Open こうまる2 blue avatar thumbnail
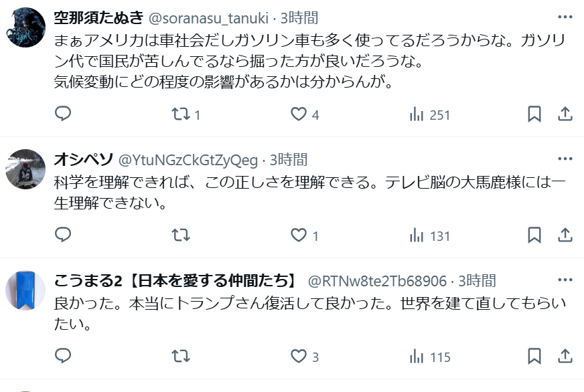The width and height of the screenshot is (584, 392). (x=25, y=290)
